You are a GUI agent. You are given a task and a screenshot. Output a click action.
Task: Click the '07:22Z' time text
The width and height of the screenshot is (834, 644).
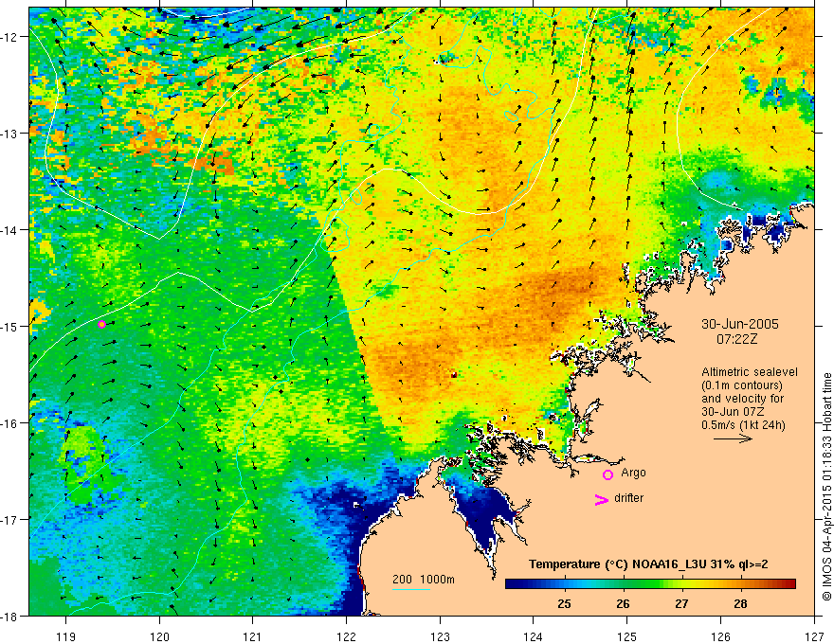click(x=736, y=339)
